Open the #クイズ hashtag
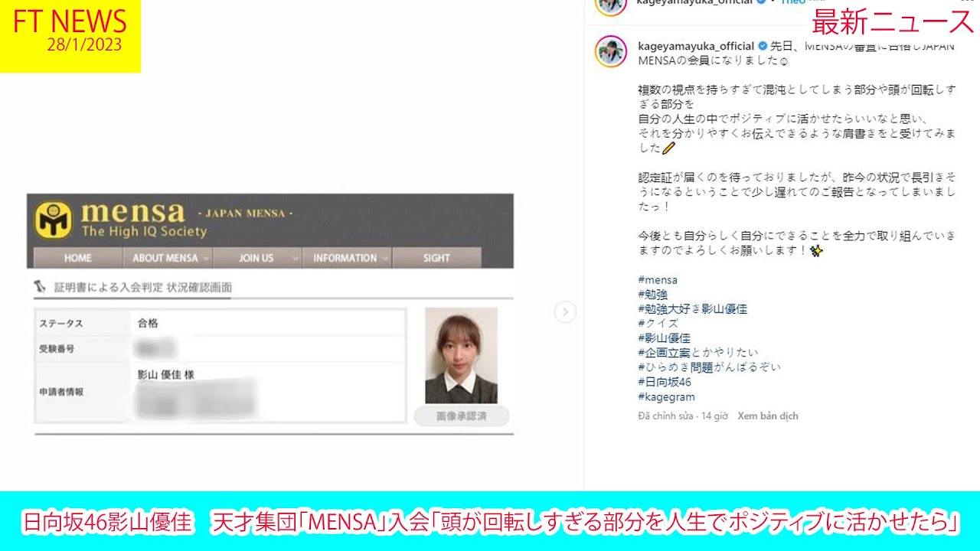The image size is (980, 551). coord(658,324)
